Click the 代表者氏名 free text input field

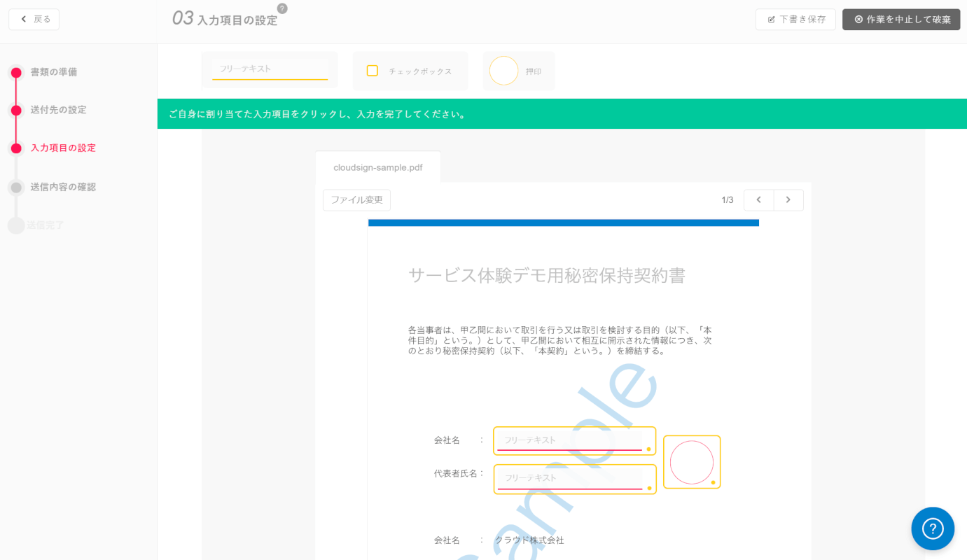(574, 478)
